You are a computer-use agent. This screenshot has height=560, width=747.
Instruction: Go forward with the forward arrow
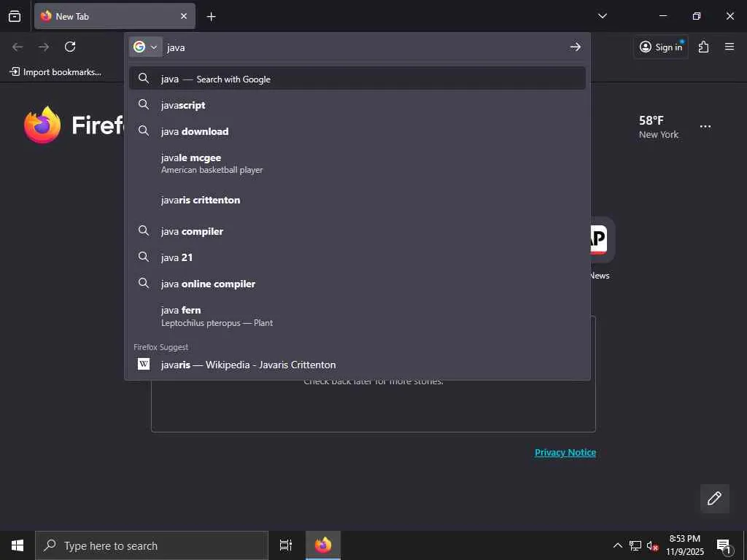(44, 47)
